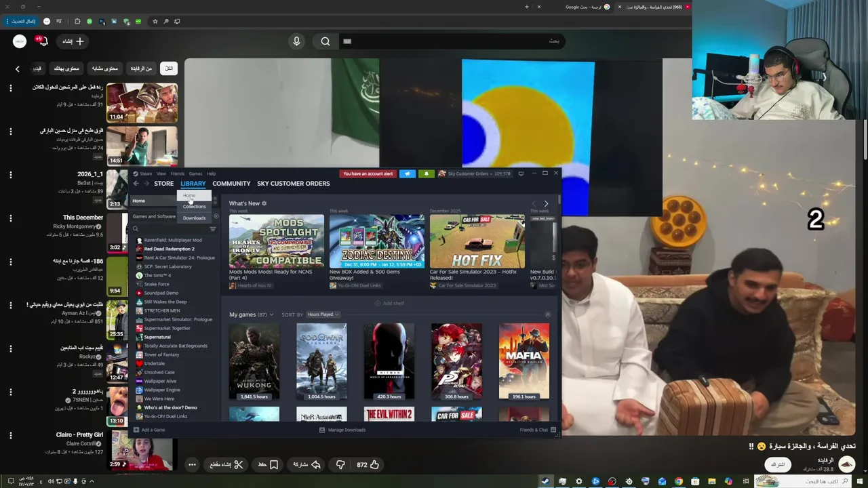Click Add a Game at bottom left
The height and width of the screenshot is (488, 868).
click(x=149, y=430)
